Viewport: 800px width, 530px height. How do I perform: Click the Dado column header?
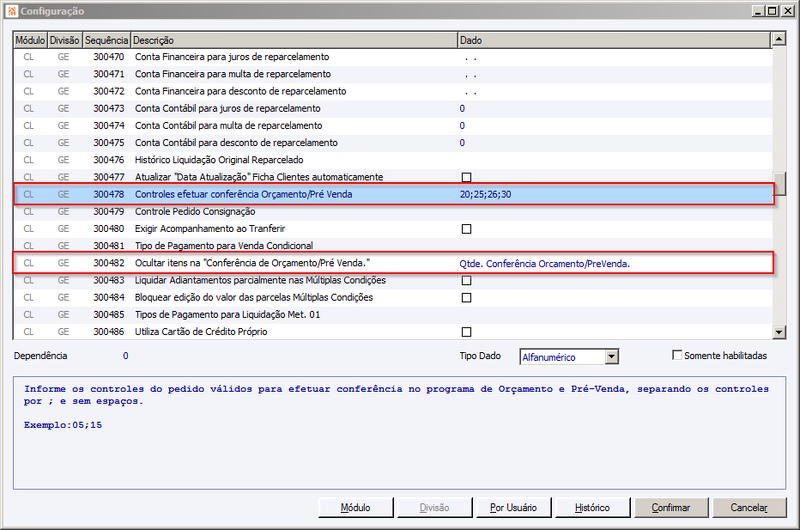pos(614,40)
